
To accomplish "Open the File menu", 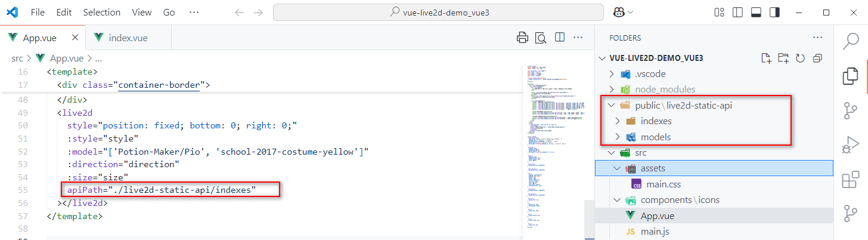I will coord(37,12).
